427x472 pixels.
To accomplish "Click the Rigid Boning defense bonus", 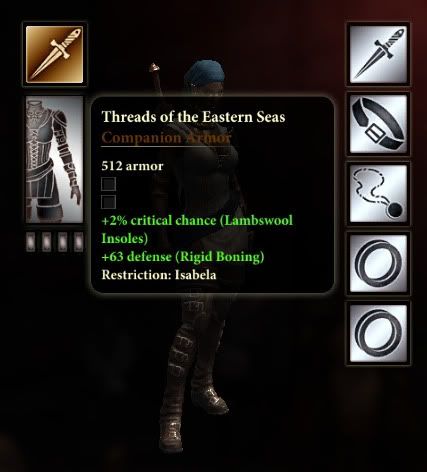I will [183, 257].
